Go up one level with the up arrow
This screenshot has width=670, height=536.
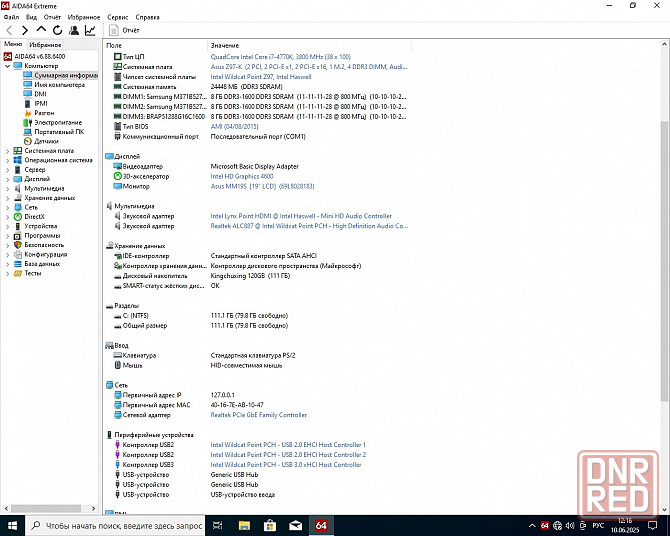41,29
